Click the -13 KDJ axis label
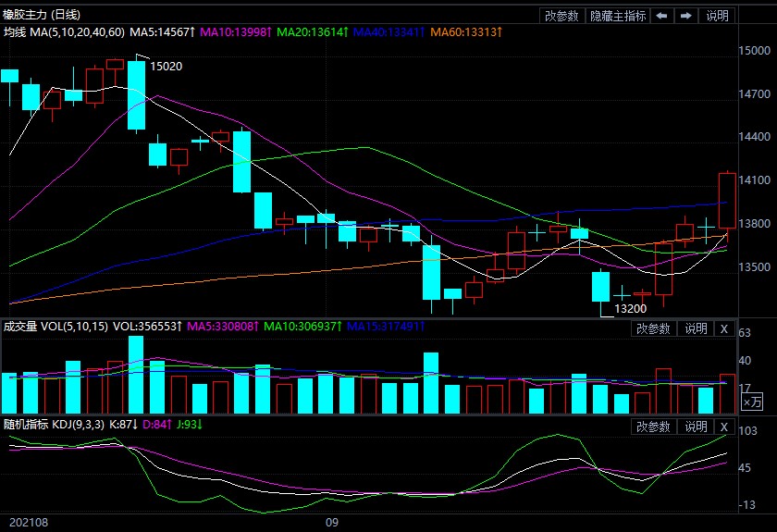The width and height of the screenshot is (777, 532). click(x=747, y=505)
